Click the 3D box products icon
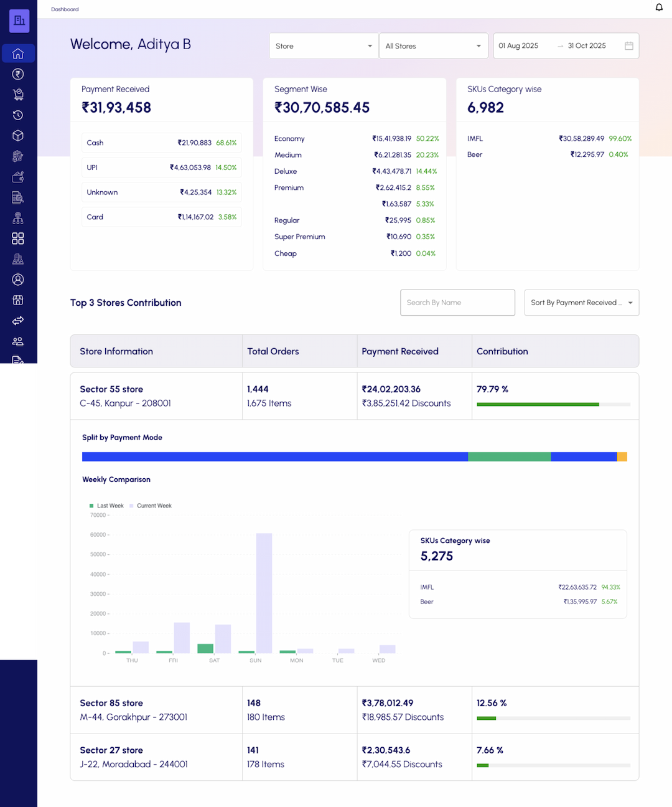Screen dimensions: 672x807 (18, 136)
